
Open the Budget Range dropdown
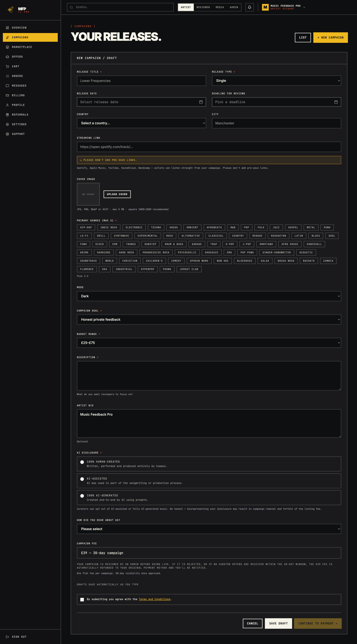pyautogui.click(x=209, y=343)
